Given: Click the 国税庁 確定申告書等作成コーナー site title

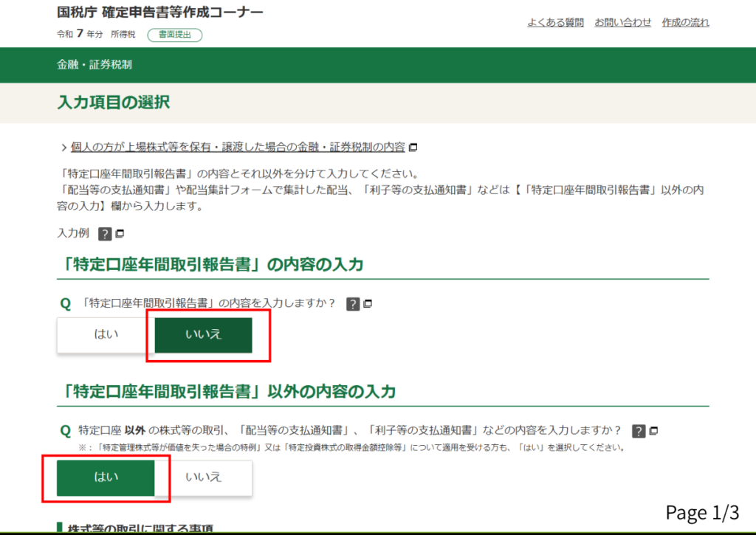Looking at the screenshot, I should tap(159, 13).
